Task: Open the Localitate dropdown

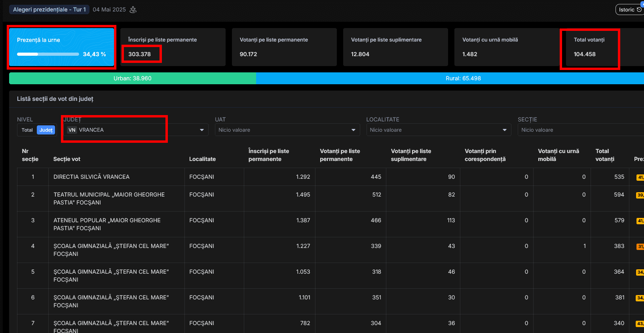Action: pos(504,130)
